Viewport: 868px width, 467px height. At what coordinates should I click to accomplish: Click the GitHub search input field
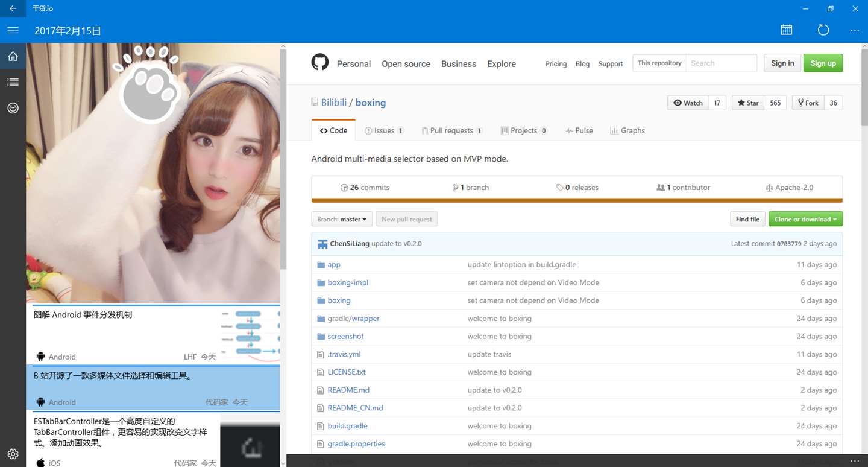click(x=722, y=63)
